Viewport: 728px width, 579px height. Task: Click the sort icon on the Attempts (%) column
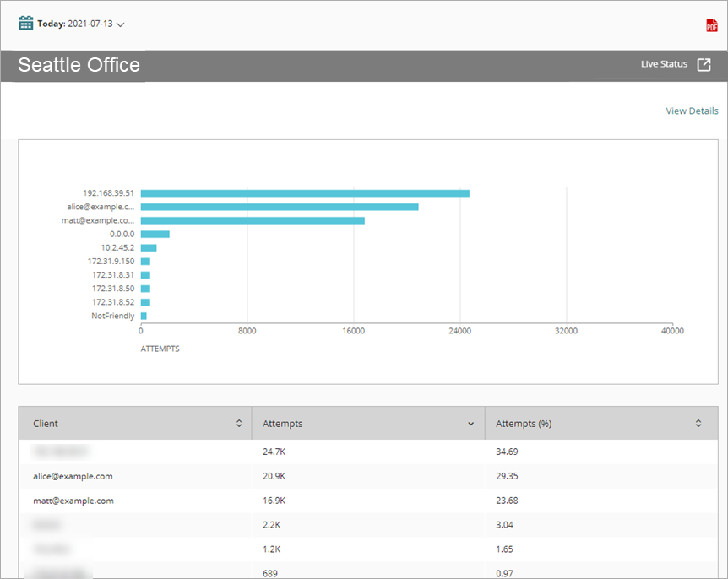[698, 423]
